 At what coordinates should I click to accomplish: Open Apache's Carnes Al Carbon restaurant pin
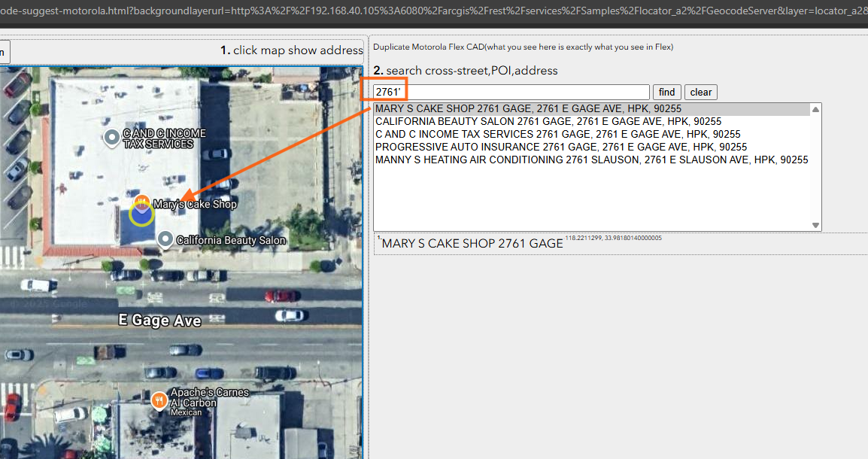pyautogui.click(x=159, y=400)
